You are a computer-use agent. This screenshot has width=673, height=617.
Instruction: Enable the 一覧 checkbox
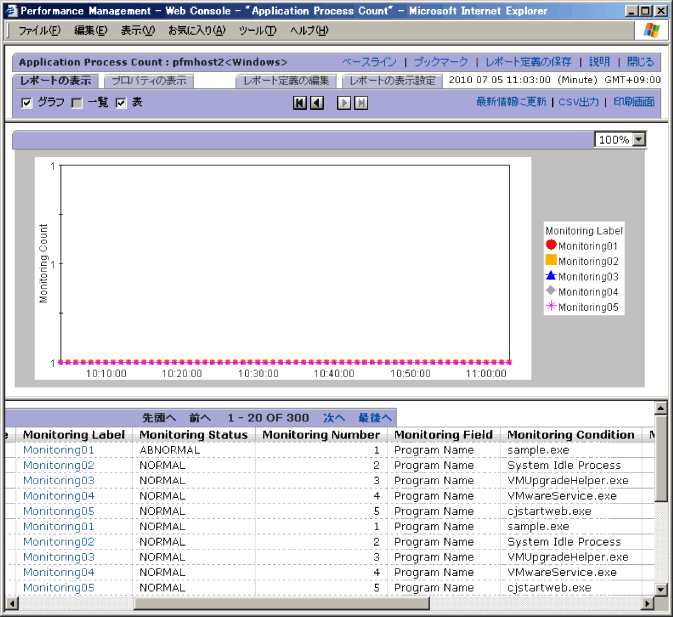pos(77,103)
